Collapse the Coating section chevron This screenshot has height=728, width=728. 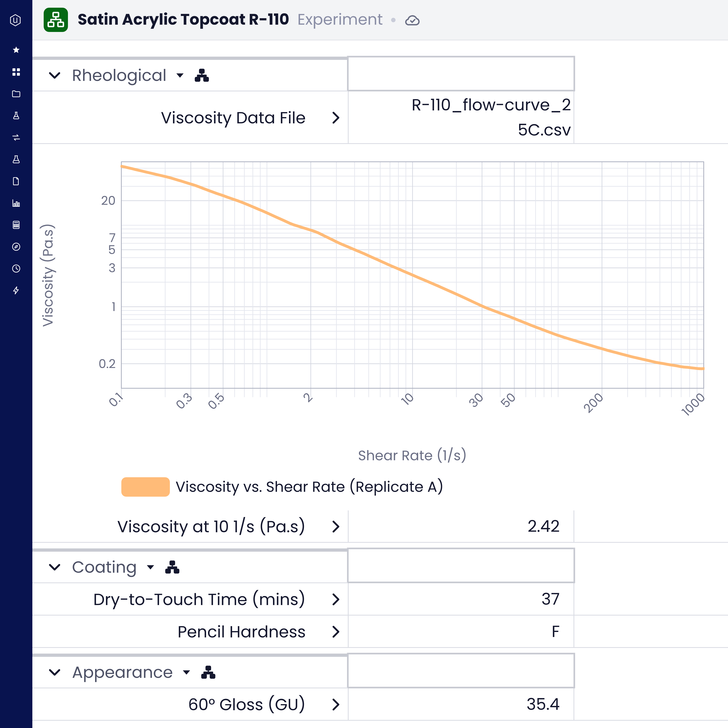pyautogui.click(x=55, y=567)
